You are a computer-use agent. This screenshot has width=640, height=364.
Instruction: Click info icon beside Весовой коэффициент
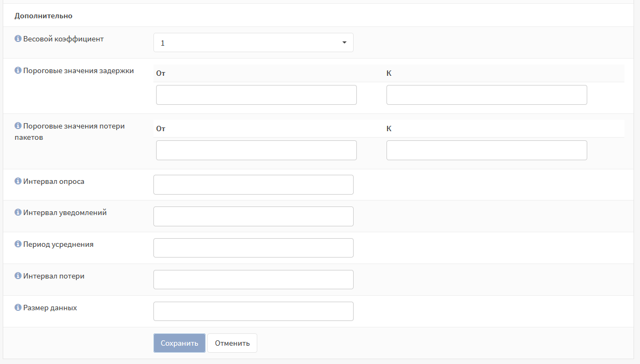(x=18, y=39)
